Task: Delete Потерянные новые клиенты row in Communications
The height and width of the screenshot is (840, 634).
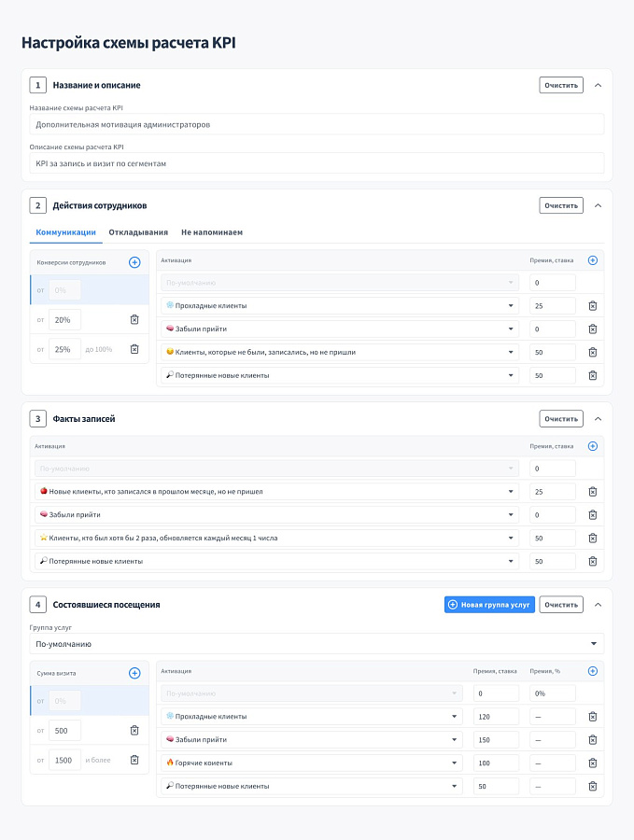Action: click(x=593, y=375)
